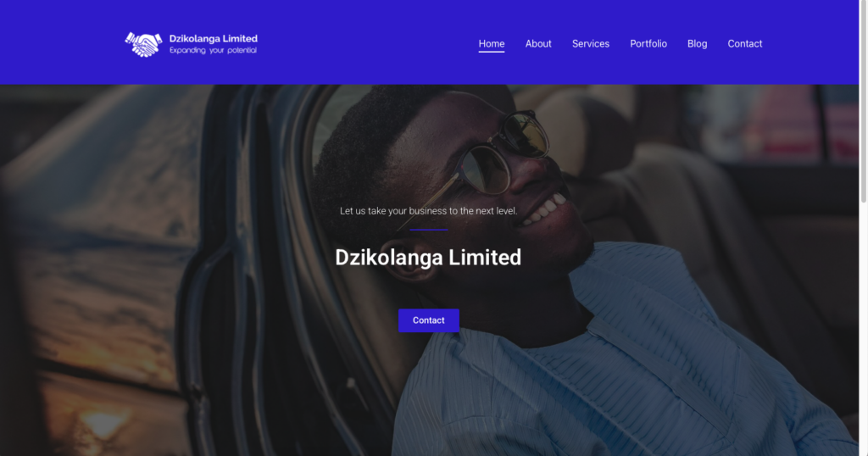The image size is (868, 456).
Task: Open the Home menu item
Action: 492,44
